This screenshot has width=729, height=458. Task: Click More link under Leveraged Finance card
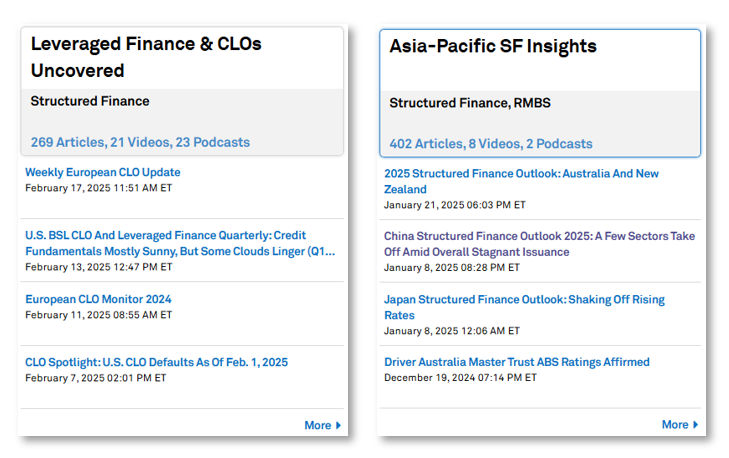tap(318, 425)
